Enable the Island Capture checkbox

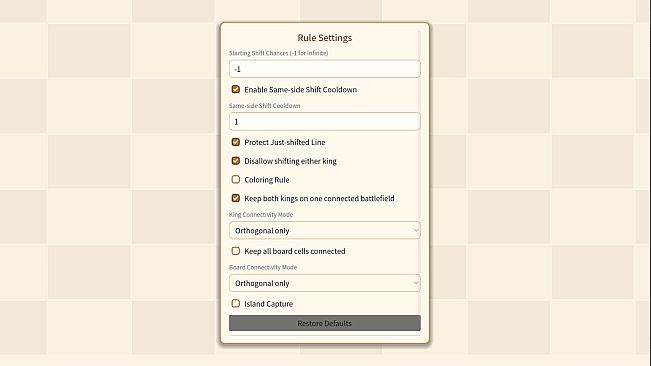pos(235,303)
